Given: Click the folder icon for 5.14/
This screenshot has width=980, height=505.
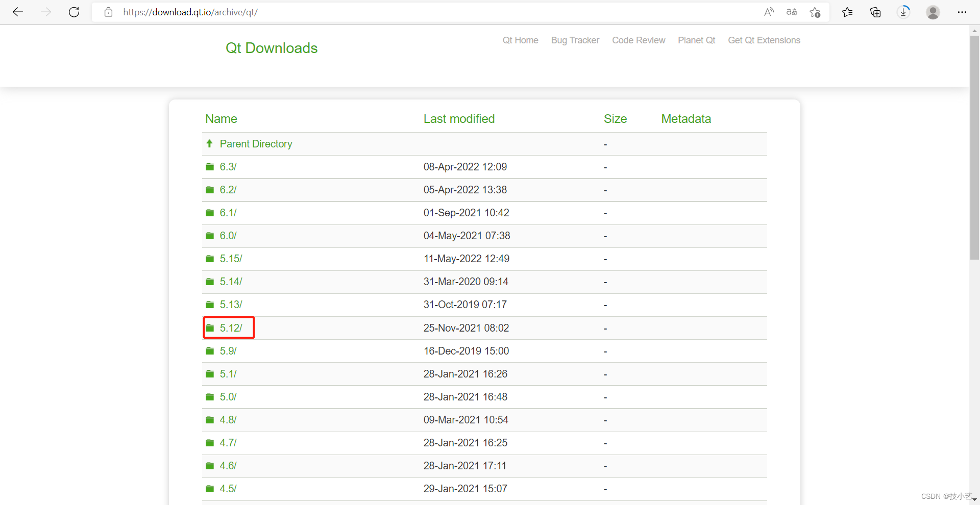Looking at the screenshot, I should [x=210, y=282].
